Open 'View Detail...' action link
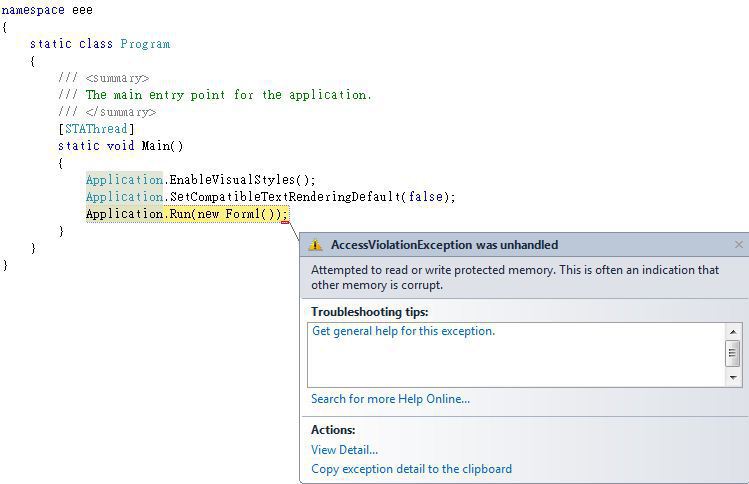Screen dimensions: 749x484 tap(344, 450)
